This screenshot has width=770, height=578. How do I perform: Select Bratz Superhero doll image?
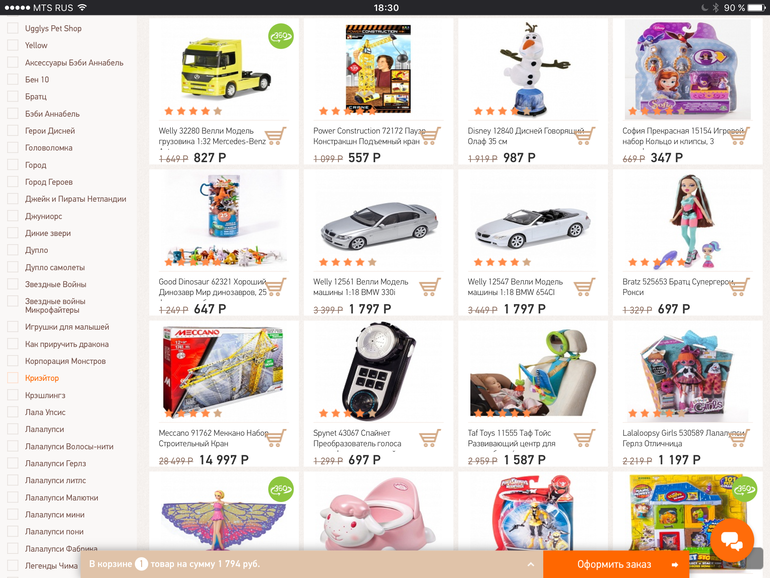[x=688, y=220]
